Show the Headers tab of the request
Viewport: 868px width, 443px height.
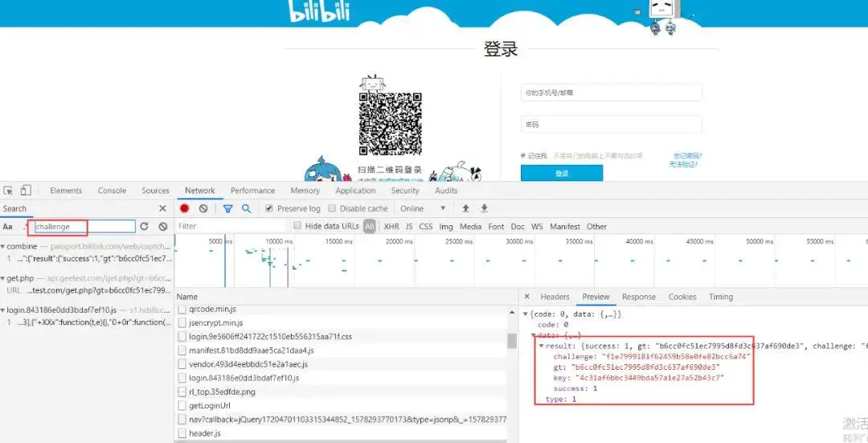[x=555, y=297]
